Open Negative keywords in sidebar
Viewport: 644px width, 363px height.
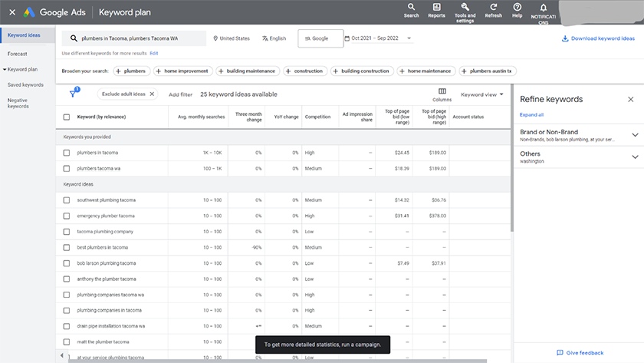18,103
